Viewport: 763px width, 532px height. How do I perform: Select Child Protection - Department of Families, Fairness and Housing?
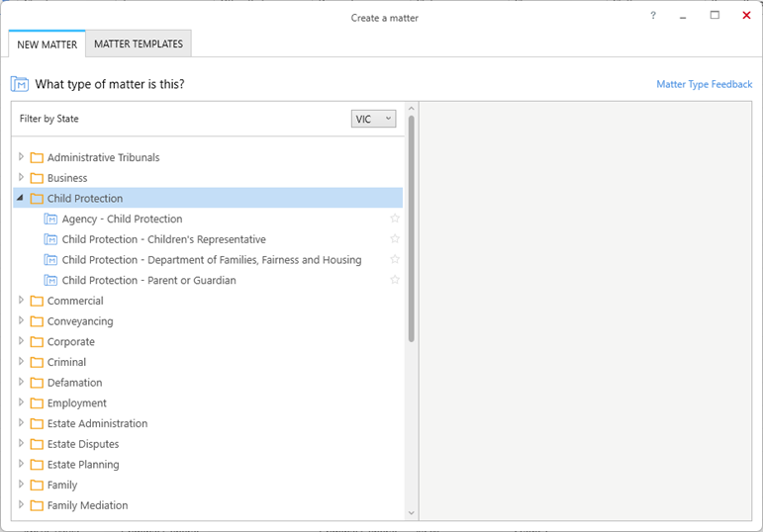click(x=211, y=260)
